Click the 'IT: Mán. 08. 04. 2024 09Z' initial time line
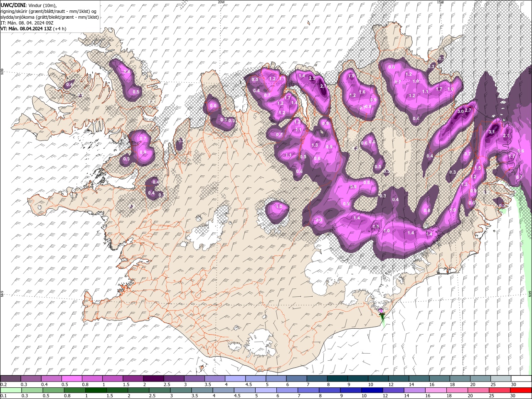Viewport: 532px width, 399px height. tap(27, 23)
